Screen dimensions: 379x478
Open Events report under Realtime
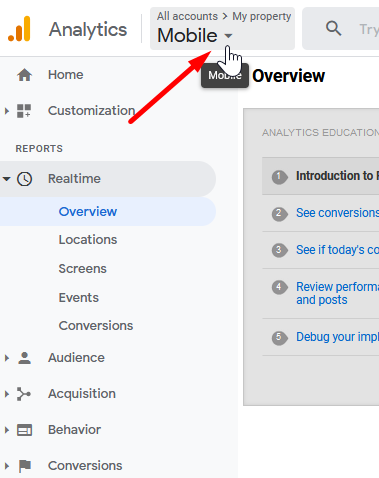79,298
